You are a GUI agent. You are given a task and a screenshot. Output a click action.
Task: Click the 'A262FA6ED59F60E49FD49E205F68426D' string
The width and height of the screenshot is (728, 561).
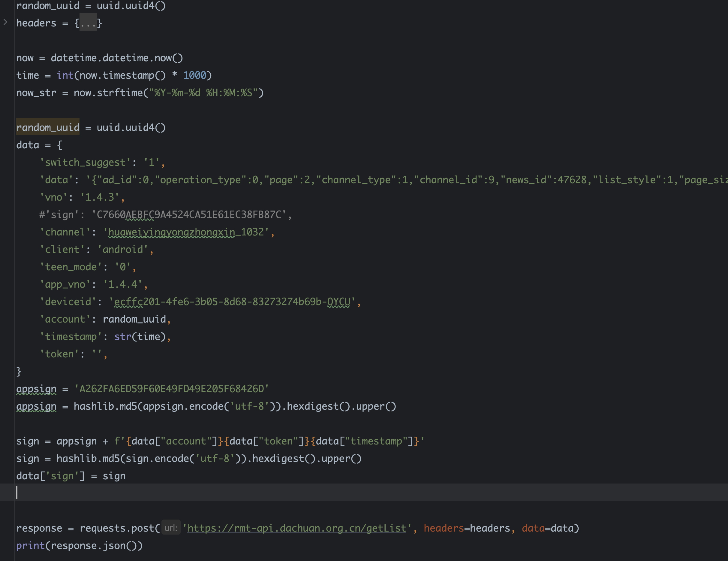tap(171, 389)
